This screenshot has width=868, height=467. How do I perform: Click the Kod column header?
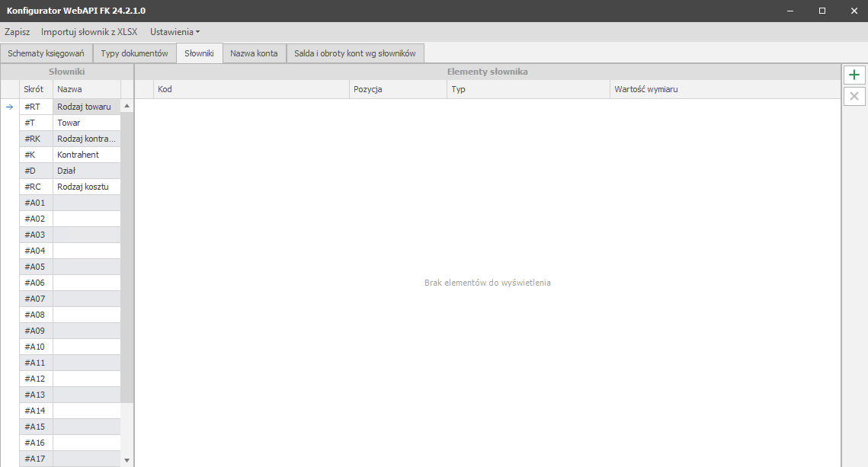coord(251,89)
